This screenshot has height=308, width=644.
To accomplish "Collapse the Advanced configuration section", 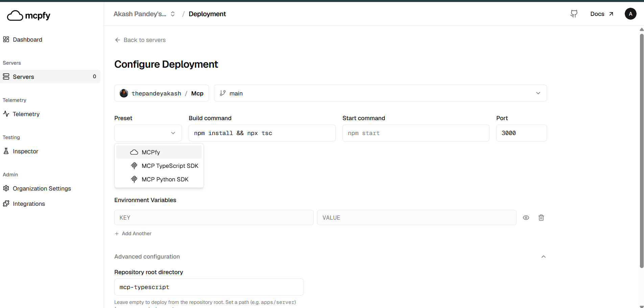I will click(x=544, y=257).
